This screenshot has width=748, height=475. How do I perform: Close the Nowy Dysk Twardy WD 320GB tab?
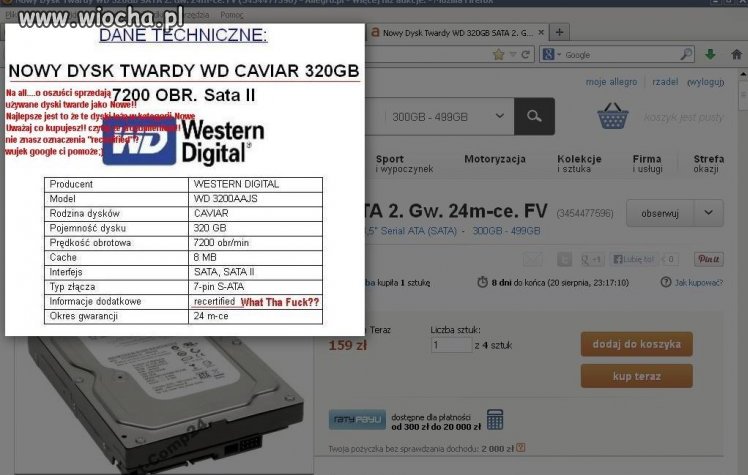coord(541,32)
